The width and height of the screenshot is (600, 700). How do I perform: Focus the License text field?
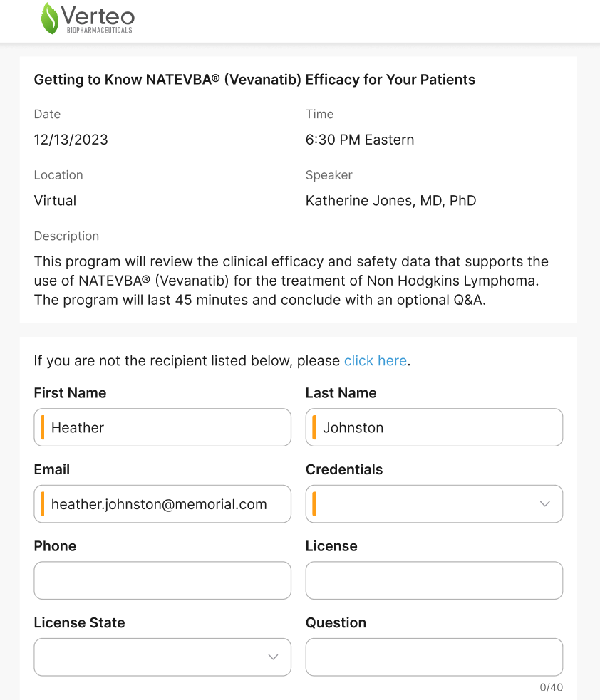(434, 580)
